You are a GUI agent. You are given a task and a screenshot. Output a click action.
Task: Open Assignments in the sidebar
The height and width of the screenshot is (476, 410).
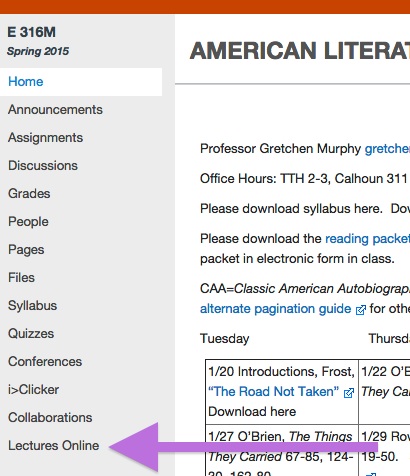point(45,138)
